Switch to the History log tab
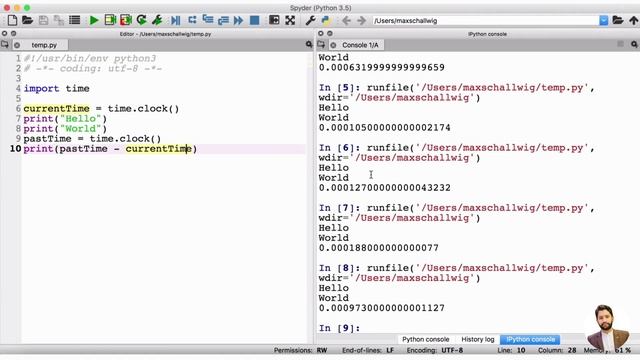Screen dimensions: 640x360 (x=478, y=339)
